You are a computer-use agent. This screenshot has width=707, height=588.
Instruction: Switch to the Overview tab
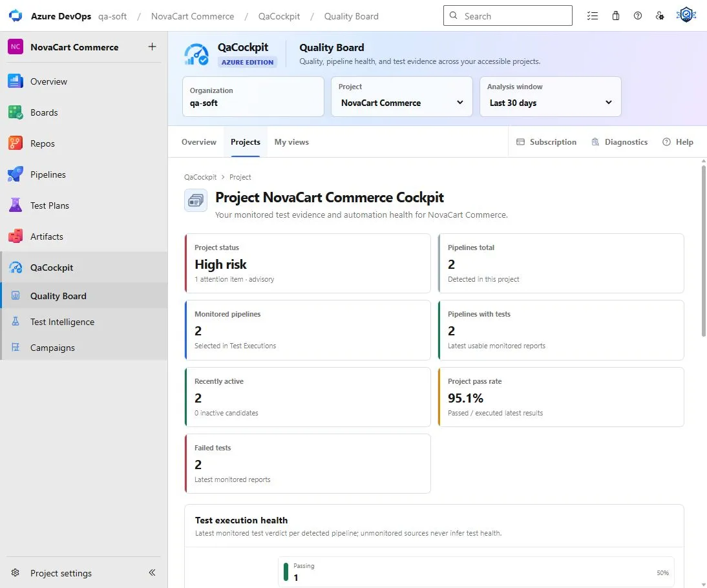(199, 142)
